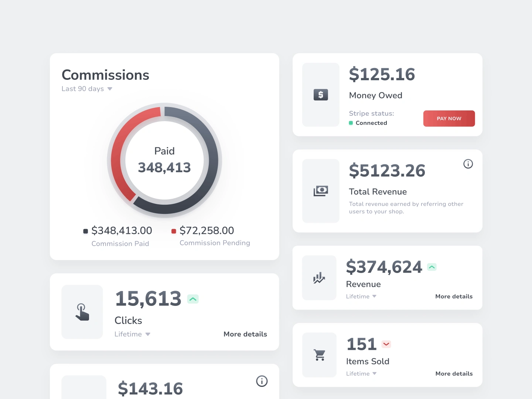Expand the Lifetime dropdown on Items Sold card
This screenshot has width=532, height=399.
[x=361, y=374]
